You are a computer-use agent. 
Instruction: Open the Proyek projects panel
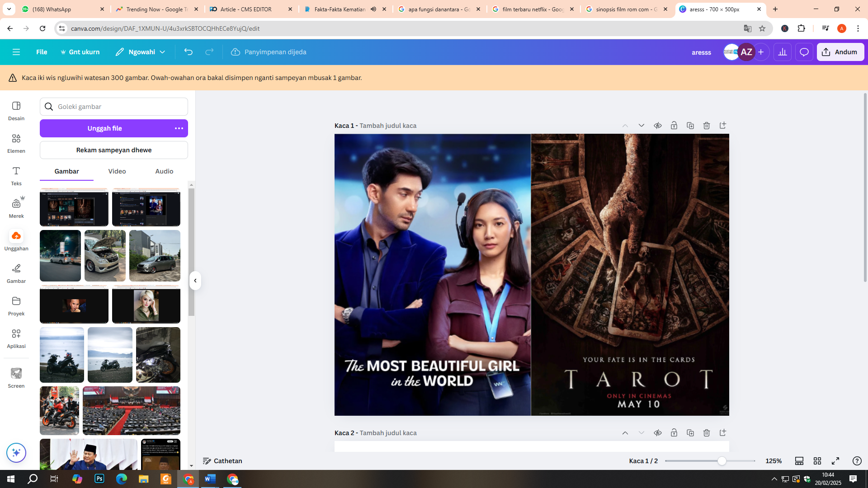pyautogui.click(x=16, y=305)
